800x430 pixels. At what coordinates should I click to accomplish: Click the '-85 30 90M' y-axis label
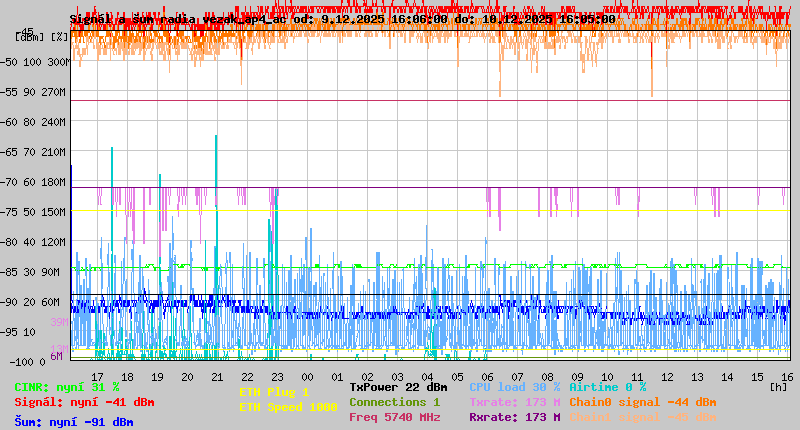tap(30, 272)
